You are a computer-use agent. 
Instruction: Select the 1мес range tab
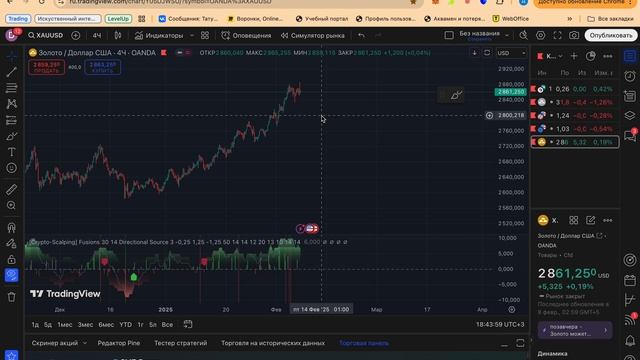pyautogui.click(x=64, y=325)
